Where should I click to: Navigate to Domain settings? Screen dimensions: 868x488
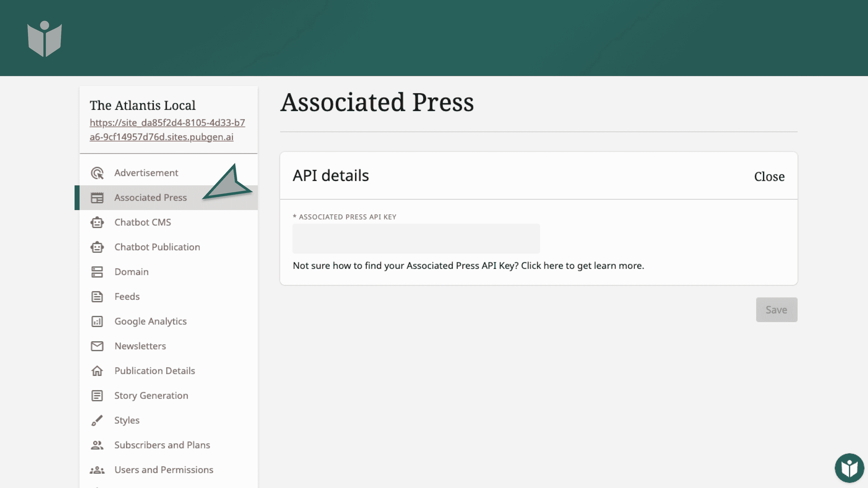pos(168,272)
